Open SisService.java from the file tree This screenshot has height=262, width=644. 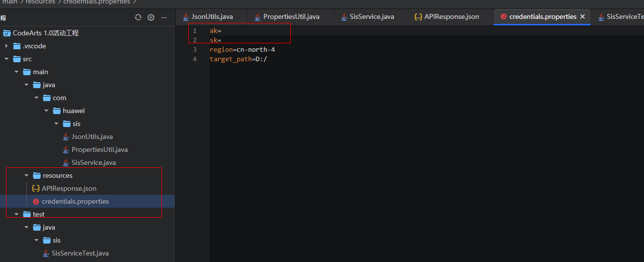pos(94,163)
